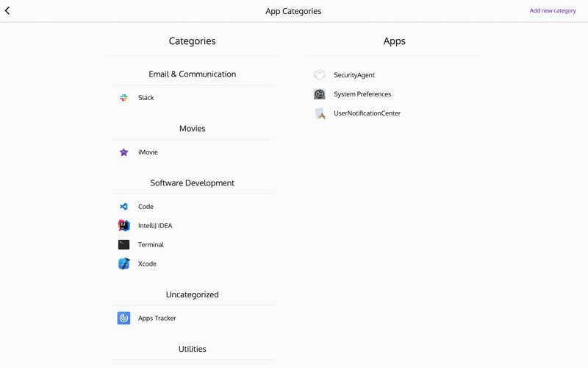This screenshot has width=588, height=368.
Task: Click the System Preferences icon
Action: click(x=320, y=94)
